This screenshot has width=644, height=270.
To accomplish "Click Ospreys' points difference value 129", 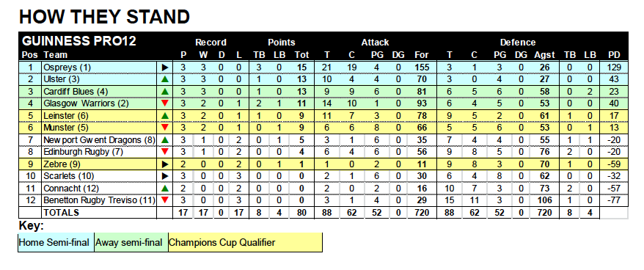I will click(614, 67).
